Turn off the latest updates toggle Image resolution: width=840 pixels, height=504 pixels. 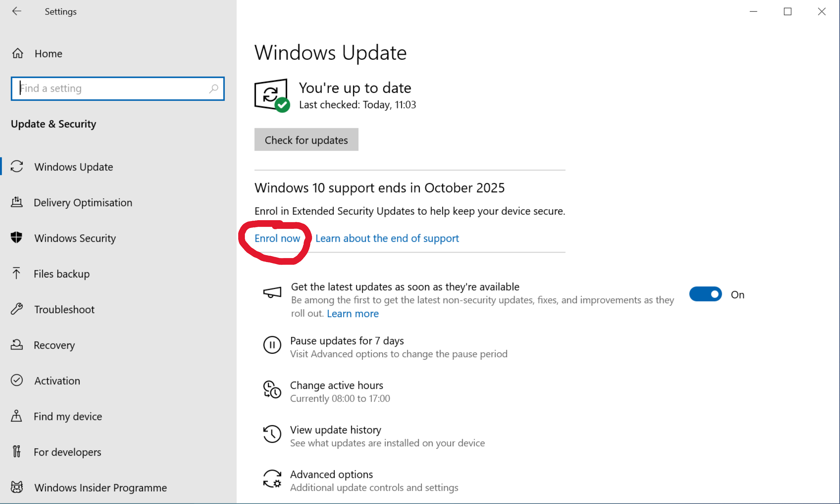[705, 294]
